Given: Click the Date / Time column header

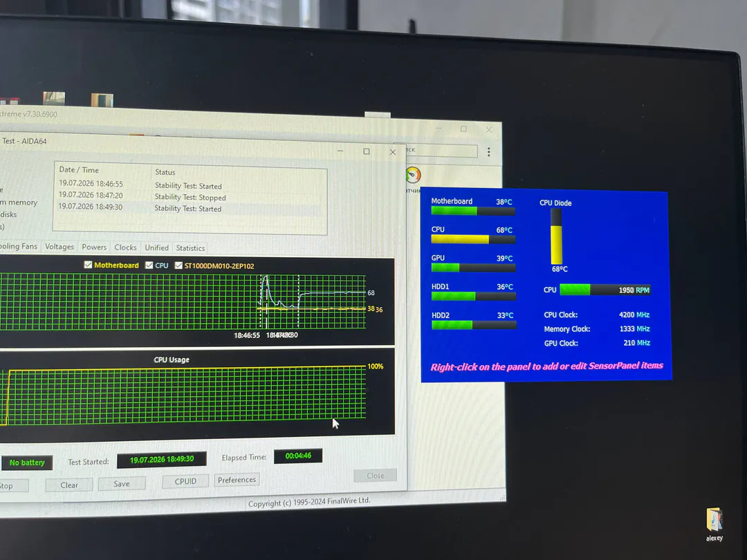Looking at the screenshot, I should click(79, 170).
